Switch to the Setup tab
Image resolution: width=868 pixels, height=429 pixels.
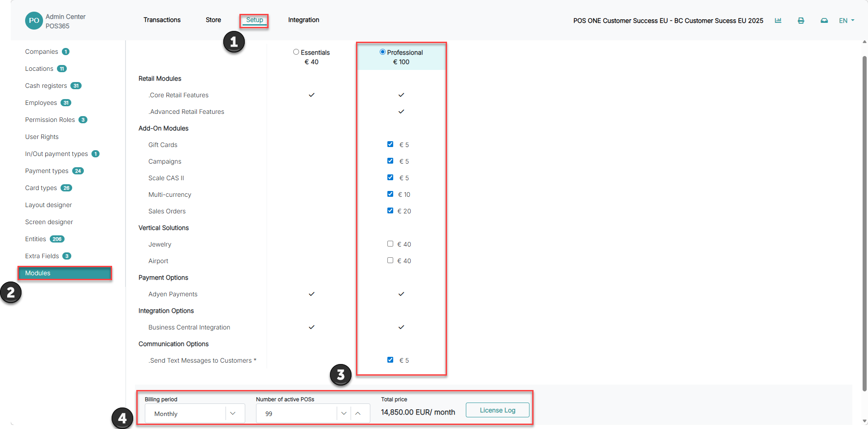tap(254, 20)
